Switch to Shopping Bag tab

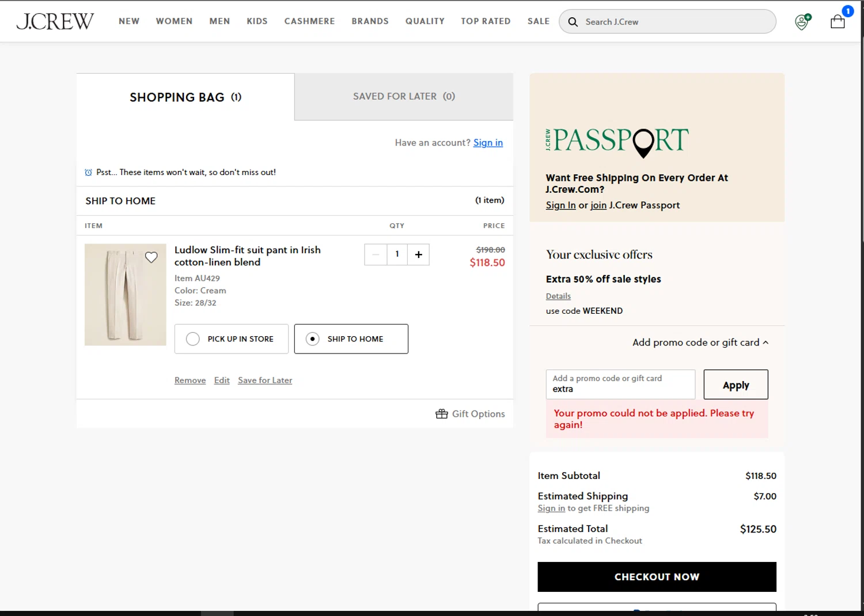point(185,97)
